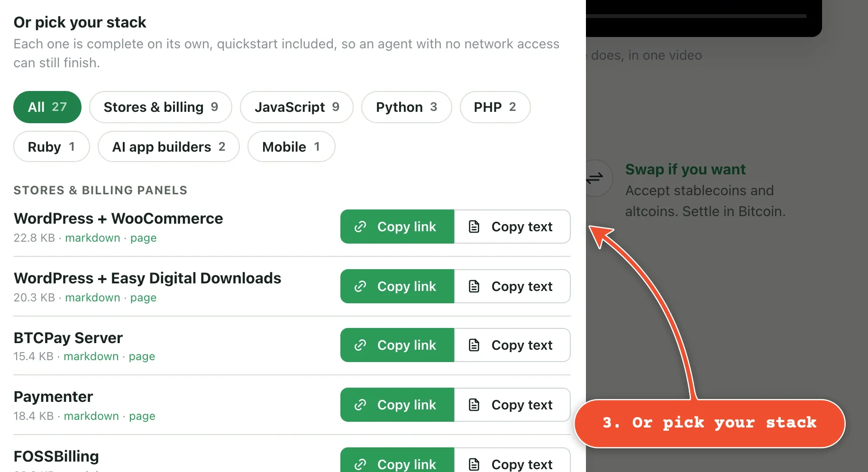Copy text for WordPress + WooCommerce
The width and height of the screenshot is (868, 472).
(x=512, y=227)
